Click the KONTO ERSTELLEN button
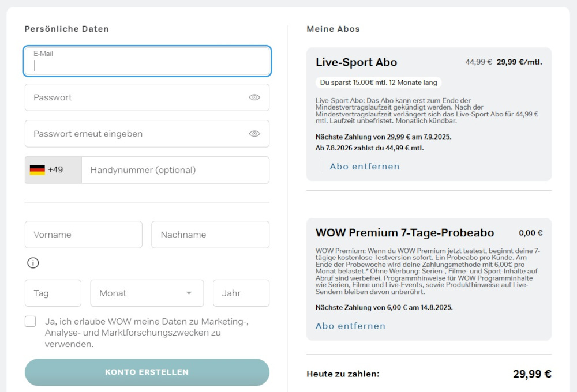577x392 pixels. pos(147,372)
